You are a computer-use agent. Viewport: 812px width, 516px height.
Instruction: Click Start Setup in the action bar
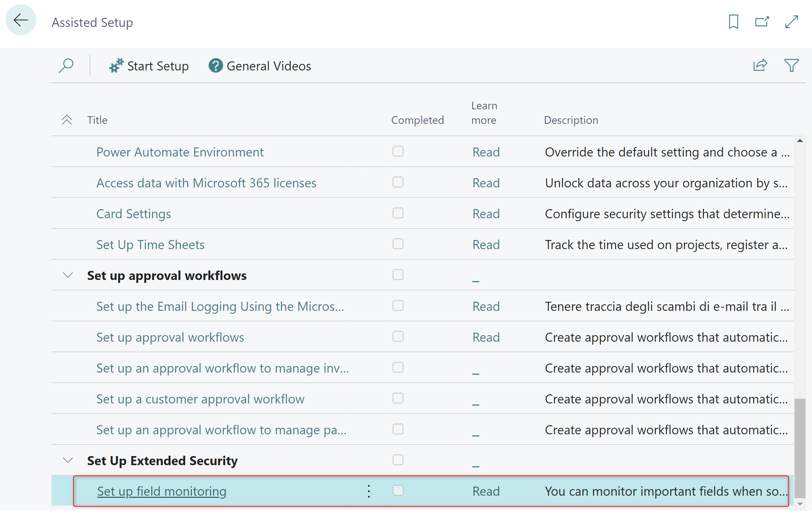pyautogui.click(x=149, y=66)
